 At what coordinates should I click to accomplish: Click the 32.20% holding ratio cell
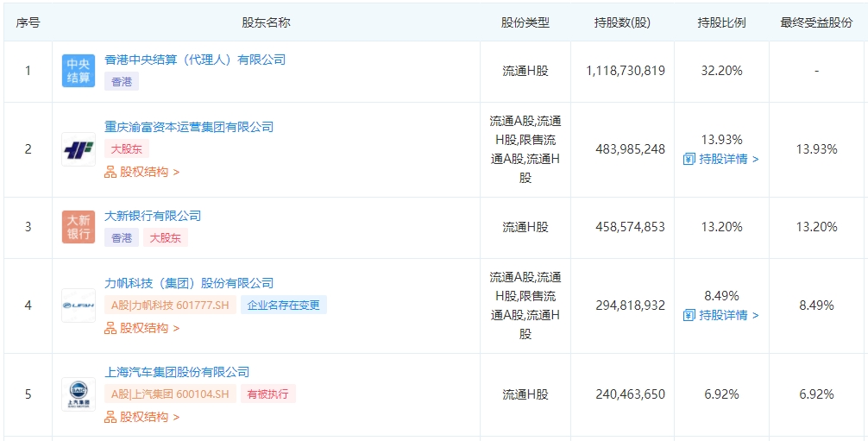(x=721, y=71)
